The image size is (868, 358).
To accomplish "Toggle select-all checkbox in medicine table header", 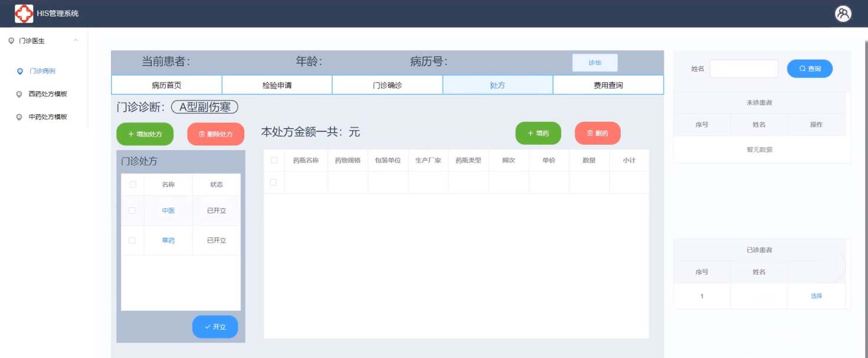I will (x=274, y=160).
